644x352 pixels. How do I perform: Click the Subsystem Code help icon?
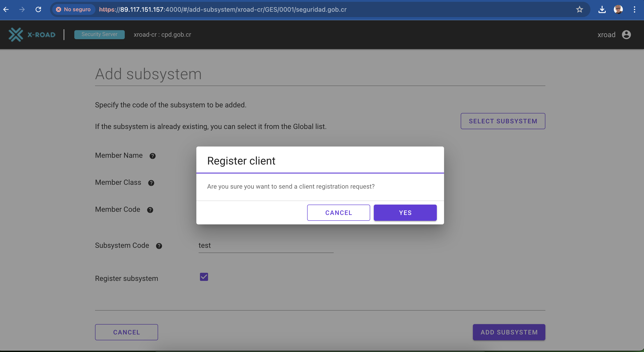159,246
